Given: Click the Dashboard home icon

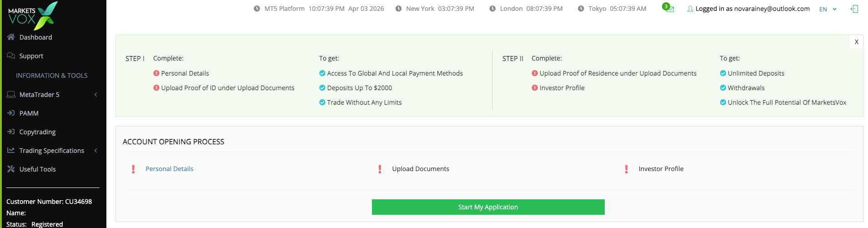Looking at the screenshot, I should coord(11,37).
